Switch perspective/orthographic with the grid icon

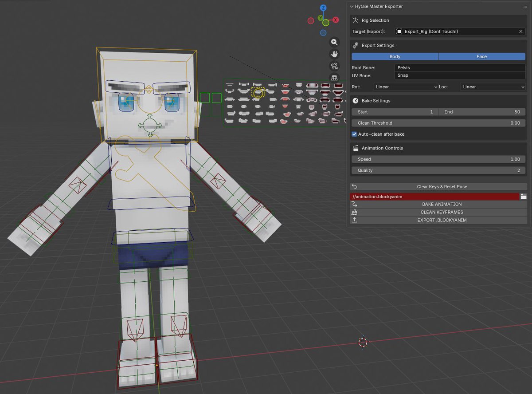pyautogui.click(x=334, y=78)
